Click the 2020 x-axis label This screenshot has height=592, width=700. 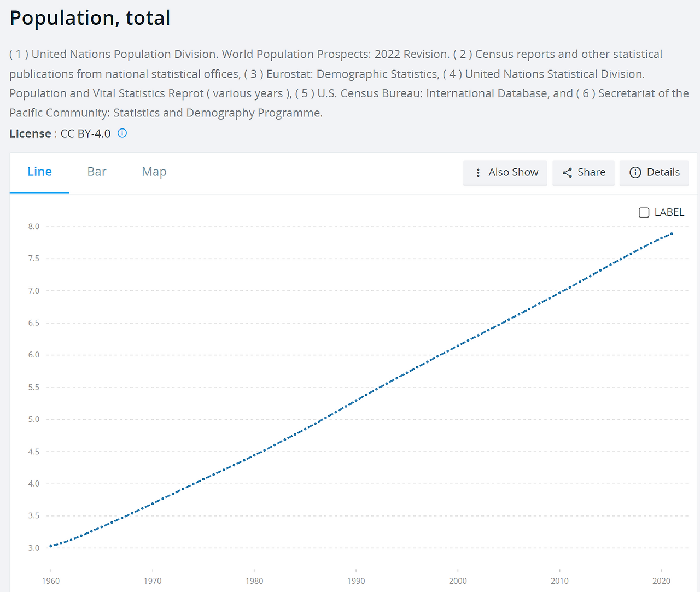tap(661, 581)
